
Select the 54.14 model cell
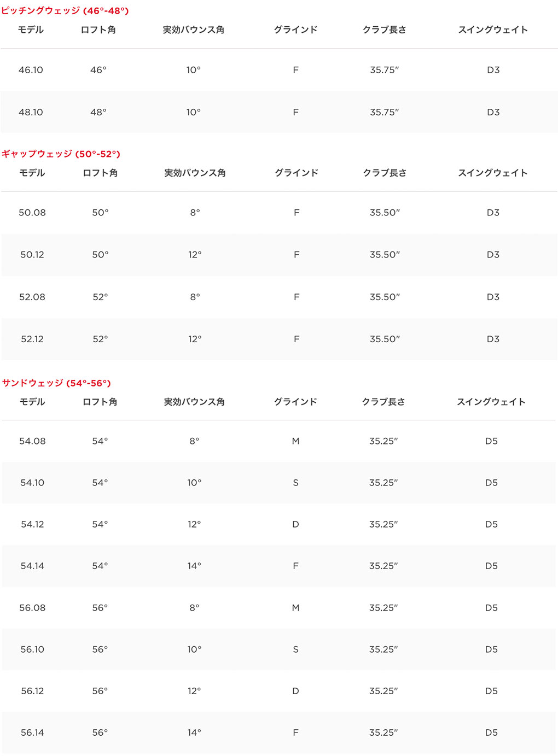[x=32, y=566]
